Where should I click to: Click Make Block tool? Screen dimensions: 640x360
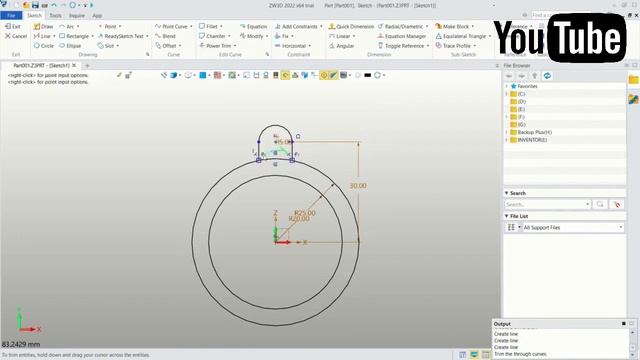tap(452, 27)
